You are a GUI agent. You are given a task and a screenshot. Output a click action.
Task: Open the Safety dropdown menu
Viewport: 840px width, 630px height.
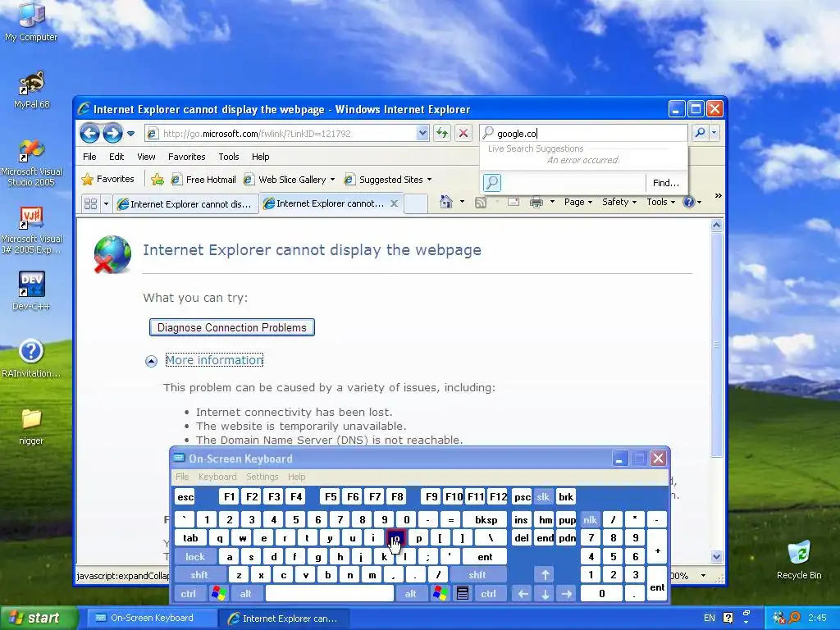pyautogui.click(x=619, y=202)
